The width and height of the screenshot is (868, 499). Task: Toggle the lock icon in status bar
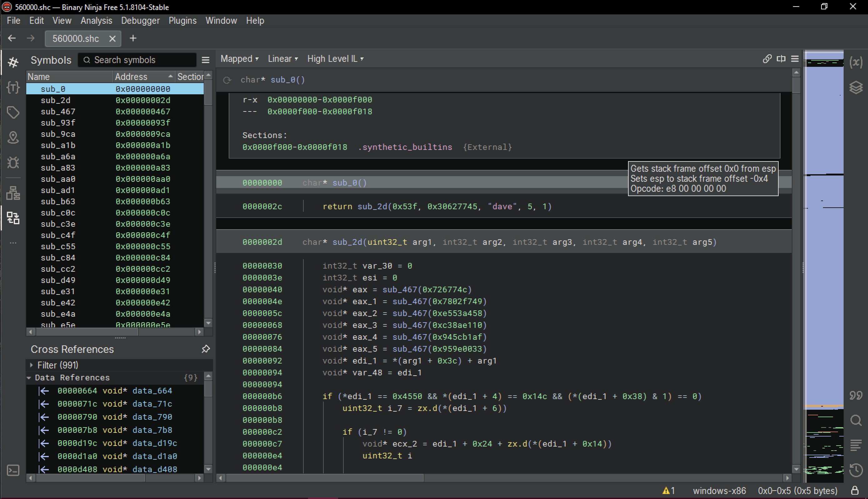point(855,491)
